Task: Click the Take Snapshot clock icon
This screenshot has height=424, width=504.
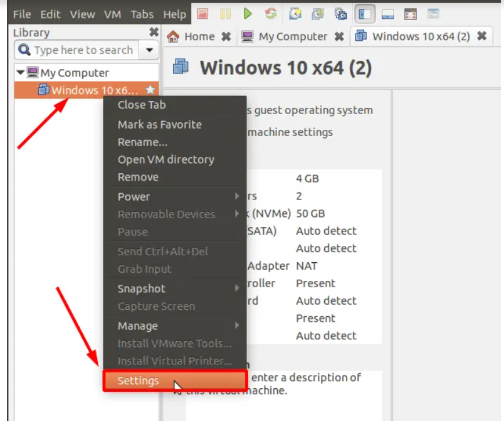Action: click(x=295, y=14)
